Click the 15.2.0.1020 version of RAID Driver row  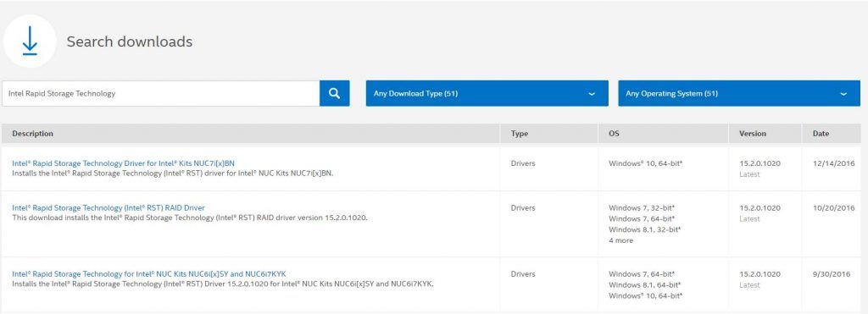[x=760, y=208]
